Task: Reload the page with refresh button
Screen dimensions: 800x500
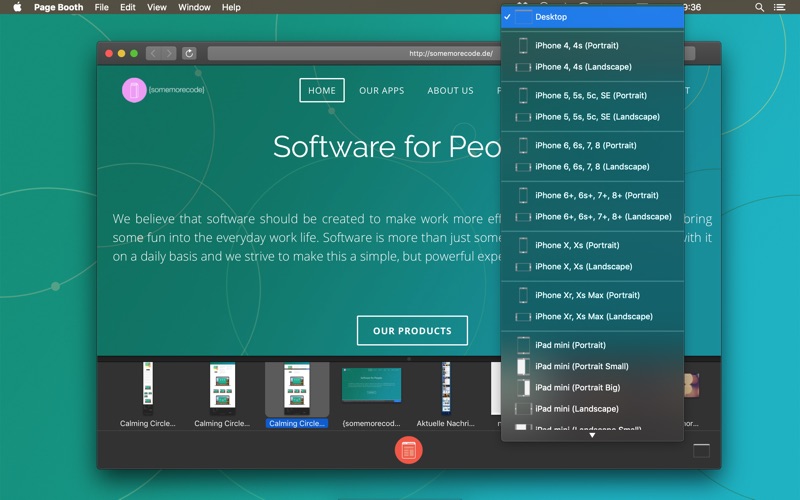Action: coord(189,53)
